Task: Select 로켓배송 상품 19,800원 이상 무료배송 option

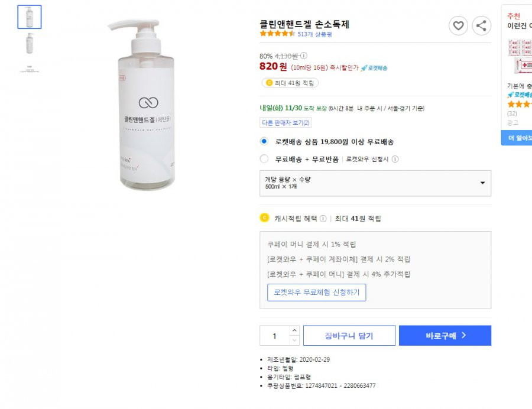Action: pyautogui.click(x=264, y=141)
